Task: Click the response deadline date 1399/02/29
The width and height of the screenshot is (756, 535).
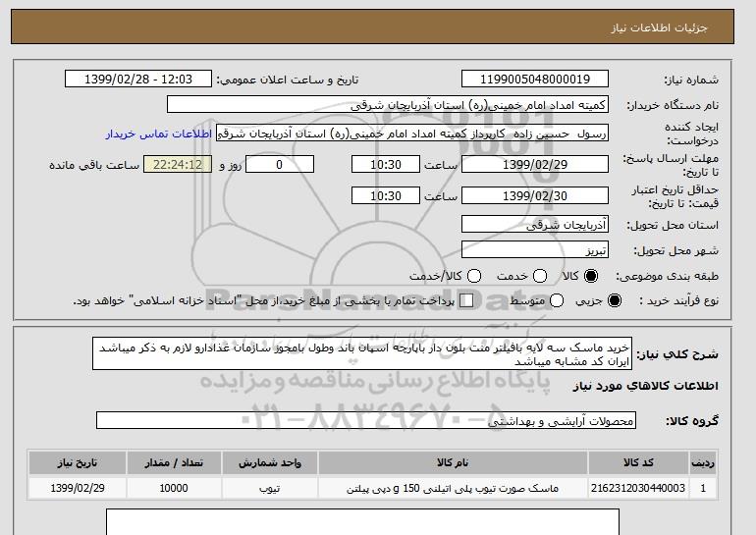Action: (x=535, y=164)
